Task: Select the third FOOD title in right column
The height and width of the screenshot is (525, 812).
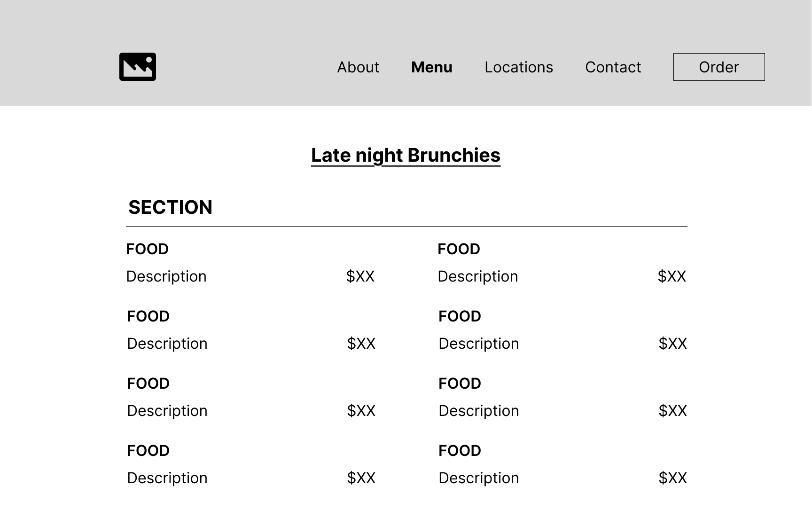Action: (x=460, y=384)
